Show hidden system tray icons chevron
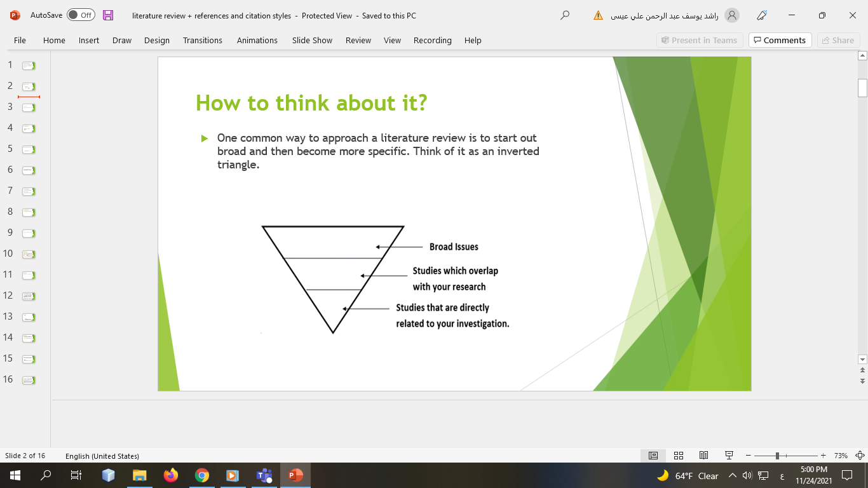The image size is (868, 488). tap(732, 475)
